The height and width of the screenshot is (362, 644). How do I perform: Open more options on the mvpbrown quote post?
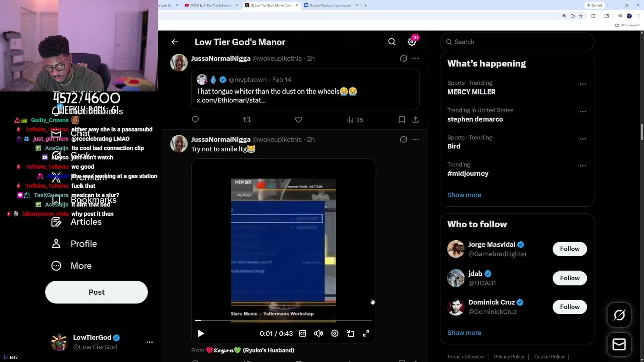coord(415,59)
